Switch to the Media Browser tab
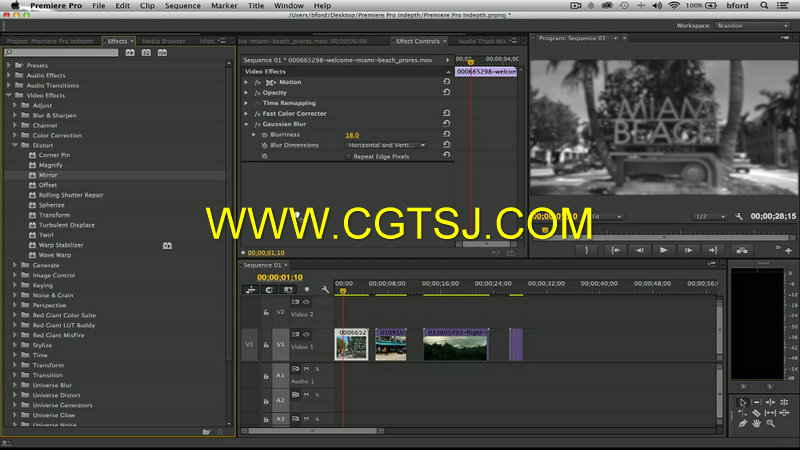The image size is (800, 450). (164, 41)
